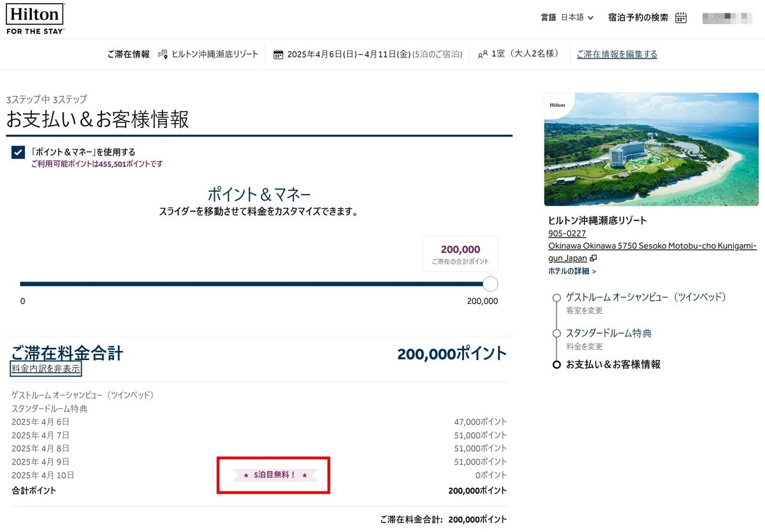The width and height of the screenshot is (765, 532).
Task: Open 宿泊予約の検索 link
Action: coord(638,18)
